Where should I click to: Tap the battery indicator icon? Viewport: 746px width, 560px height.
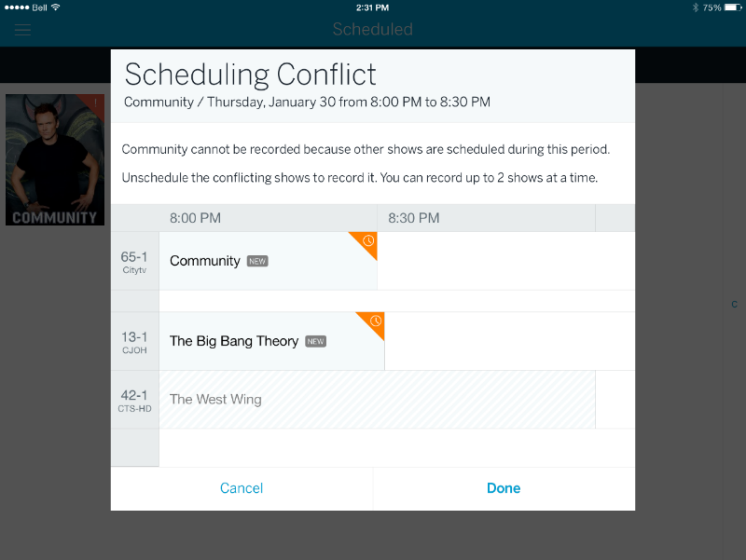point(733,7)
